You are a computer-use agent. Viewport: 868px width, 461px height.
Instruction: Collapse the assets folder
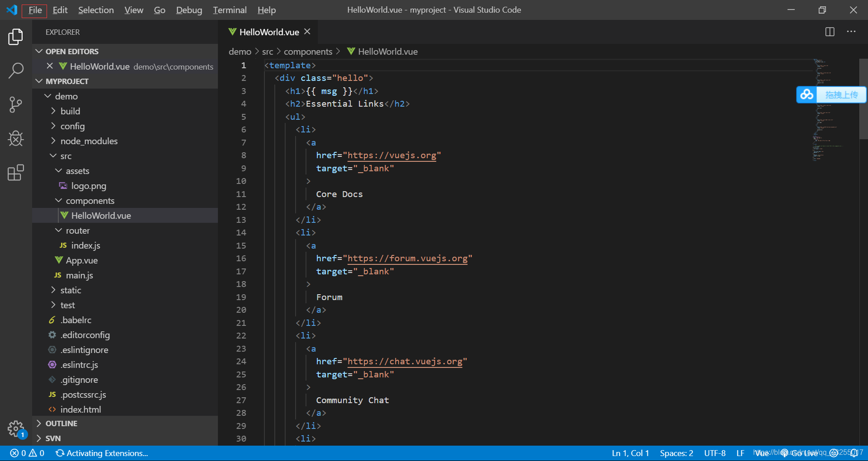pos(125,170)
